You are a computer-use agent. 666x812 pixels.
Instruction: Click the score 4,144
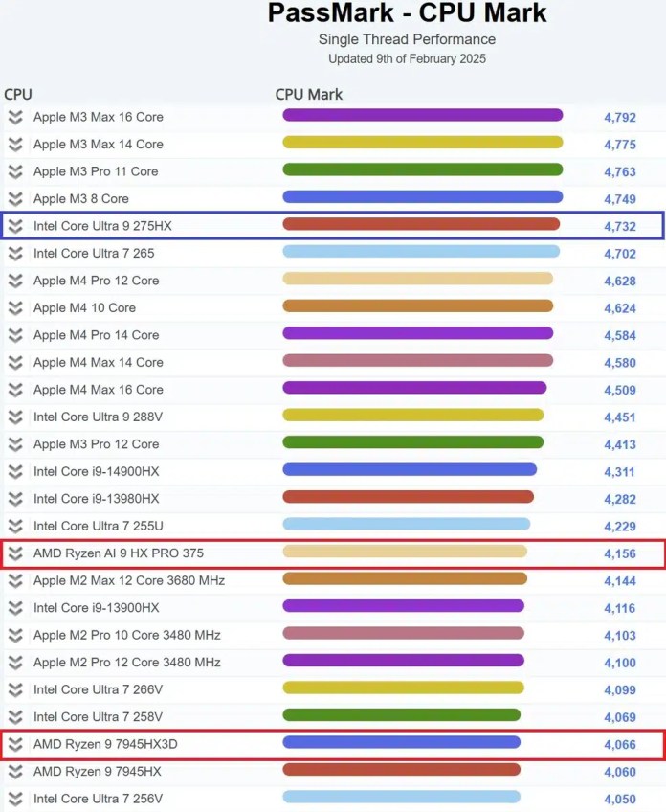click(x=620, y=581)
